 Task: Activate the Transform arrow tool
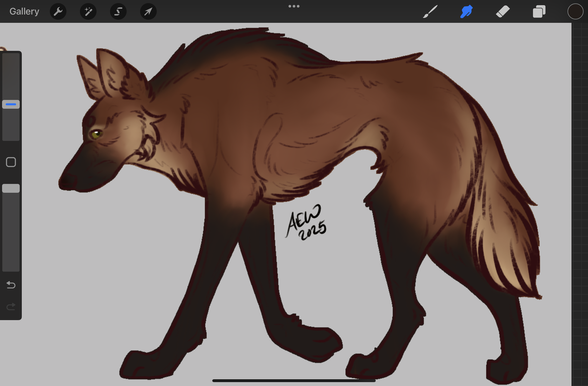pyautogui.click(x=148, y=11)
